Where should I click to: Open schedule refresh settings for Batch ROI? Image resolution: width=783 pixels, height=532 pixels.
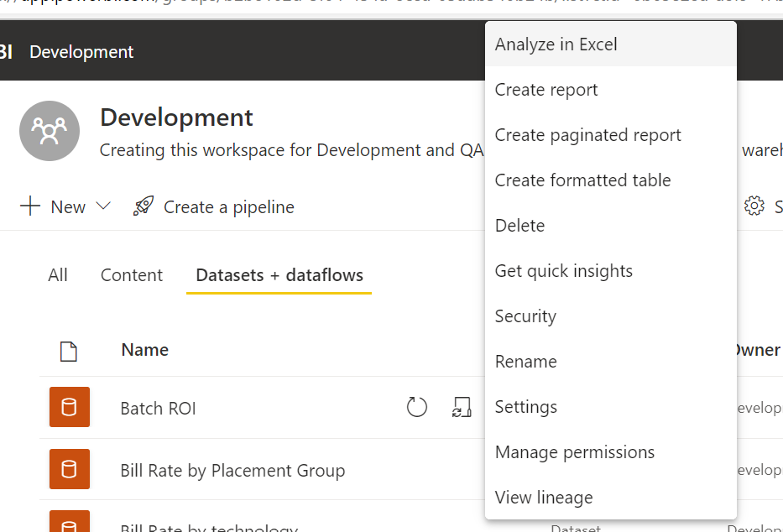tap(462, 407)
